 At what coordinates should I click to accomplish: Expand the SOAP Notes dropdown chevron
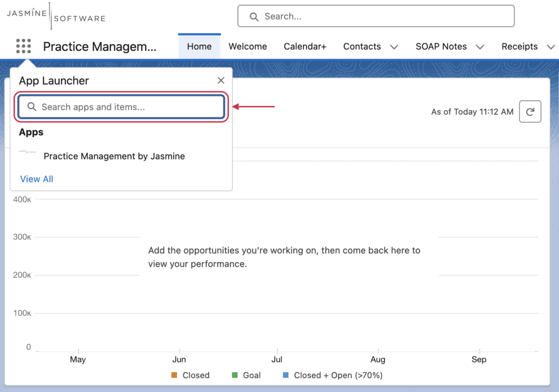click(480, 47)
